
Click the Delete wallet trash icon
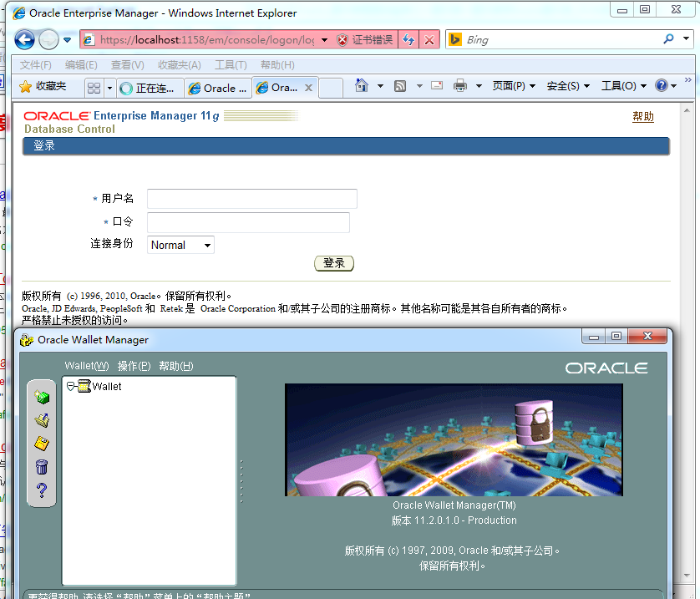tap(42, 466)
